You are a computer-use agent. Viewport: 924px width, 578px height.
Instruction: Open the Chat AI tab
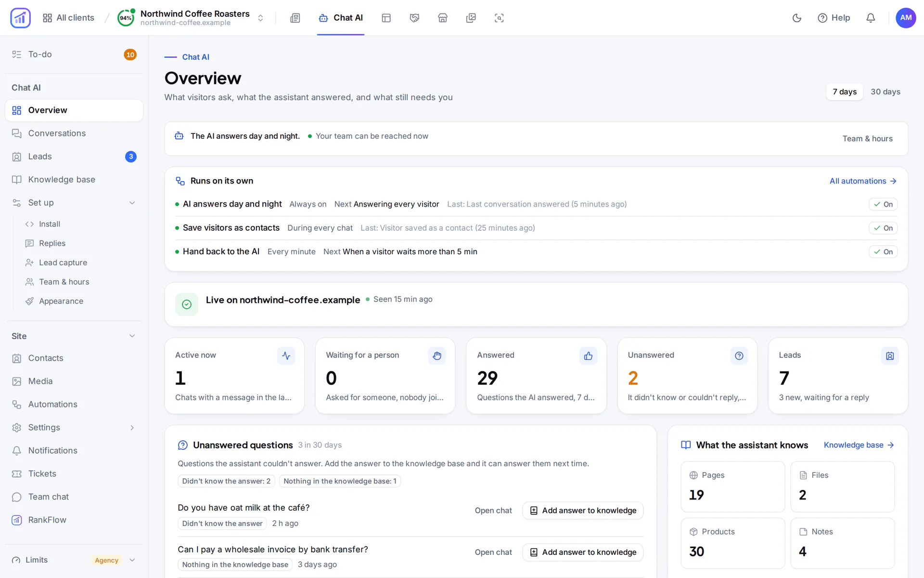tap(341, 18)
